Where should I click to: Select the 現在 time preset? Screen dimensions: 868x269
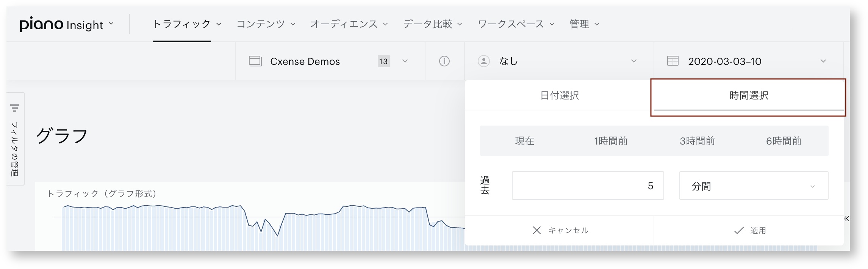click(524, 141)
